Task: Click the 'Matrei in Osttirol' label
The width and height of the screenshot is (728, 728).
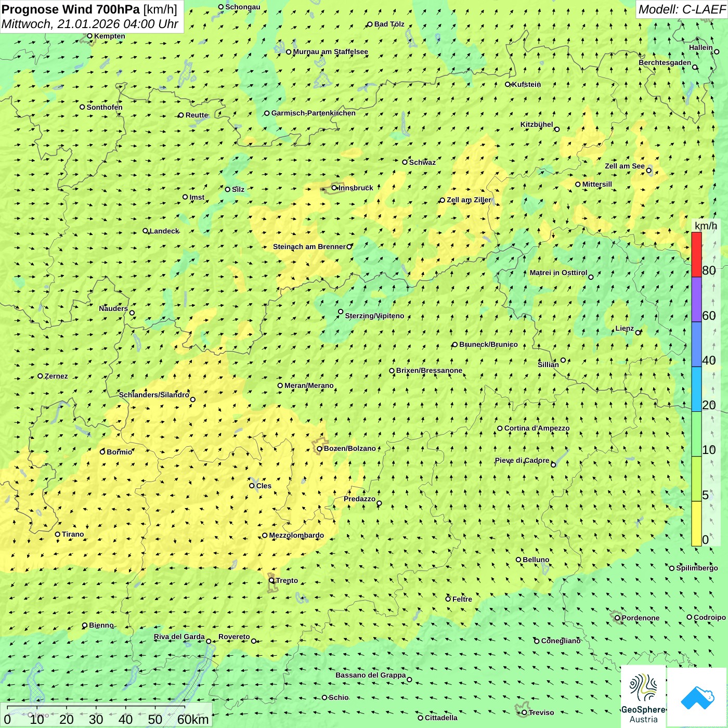Action: [558, 272]
